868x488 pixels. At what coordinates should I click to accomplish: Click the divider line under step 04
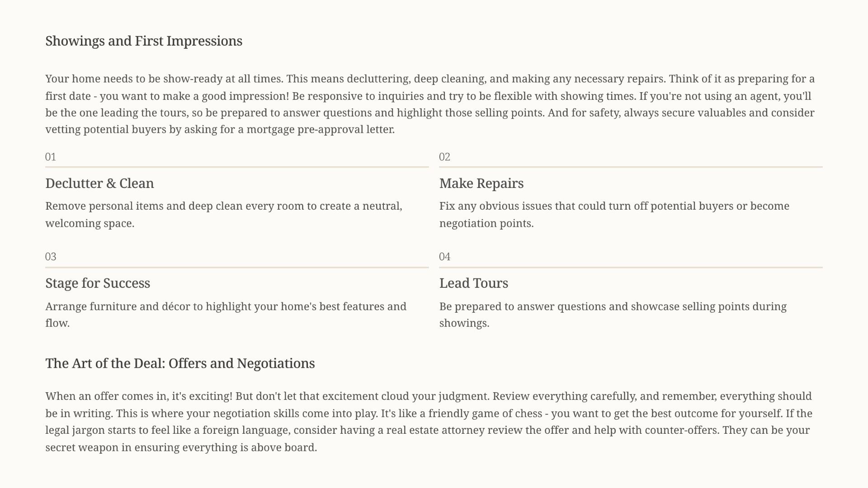(x=631, y=267)
